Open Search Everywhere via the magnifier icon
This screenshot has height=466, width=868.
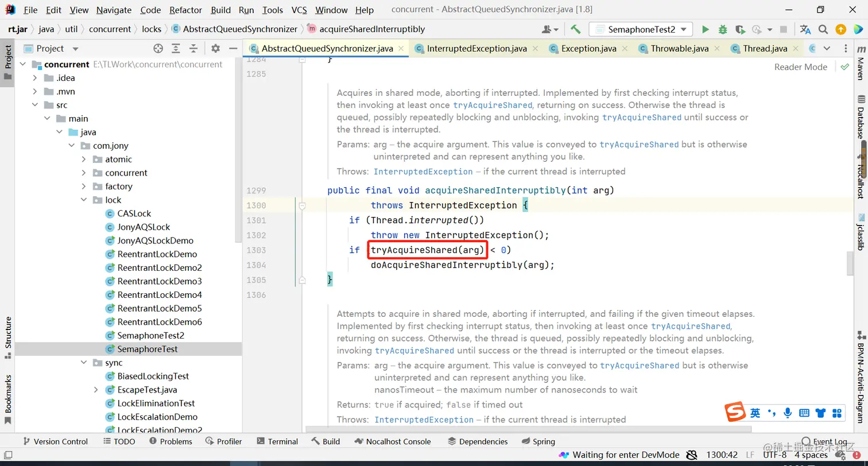click(x=823, y=29)
